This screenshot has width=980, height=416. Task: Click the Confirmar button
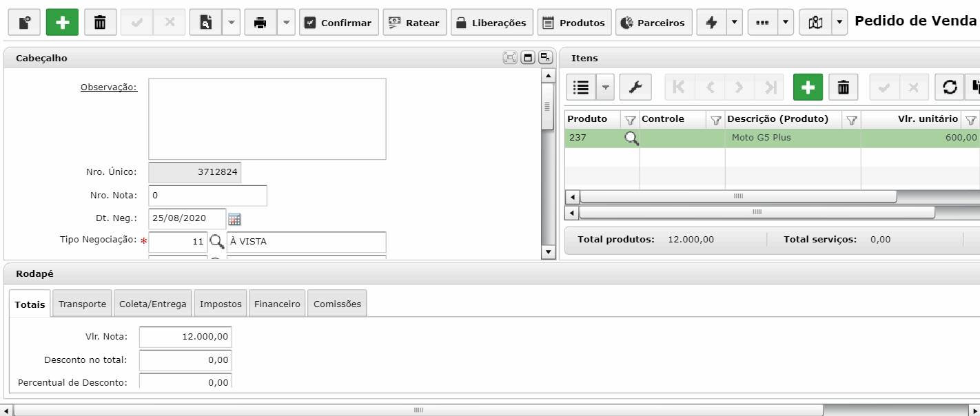339,23
